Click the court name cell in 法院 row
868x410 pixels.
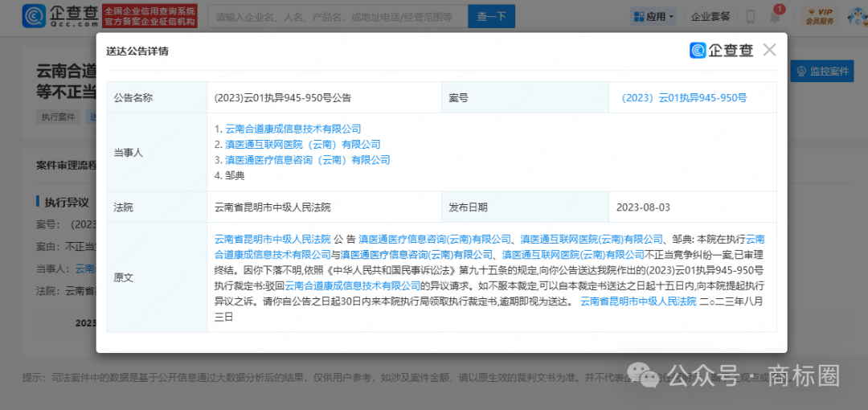[325, 207]
